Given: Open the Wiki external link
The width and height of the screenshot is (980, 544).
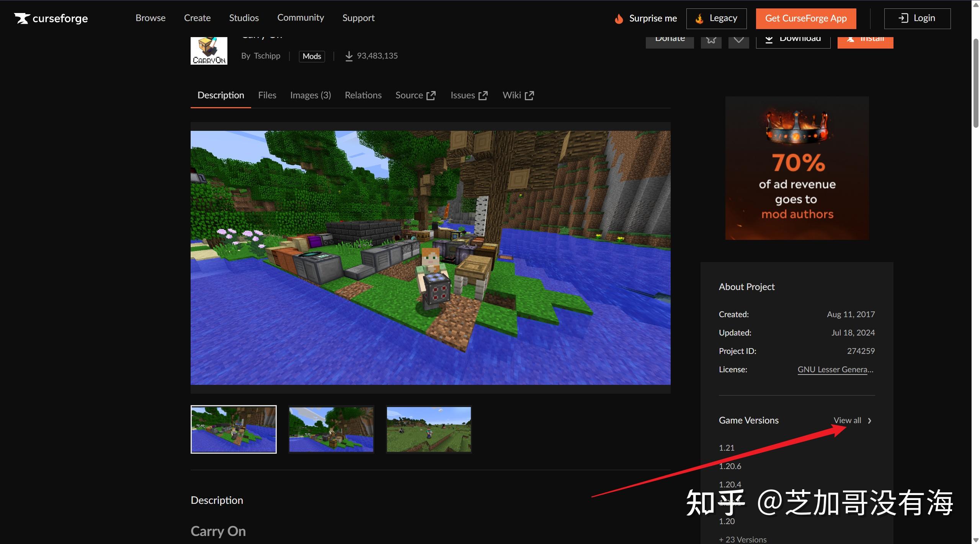Looking at the screenshot, I should click(x=518, y=95).
